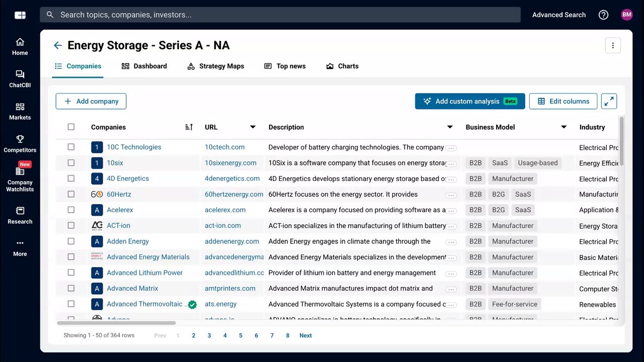Expand 60Hertz description ellipsis
This screenshot has height=362, width=644.
[451, 195]
